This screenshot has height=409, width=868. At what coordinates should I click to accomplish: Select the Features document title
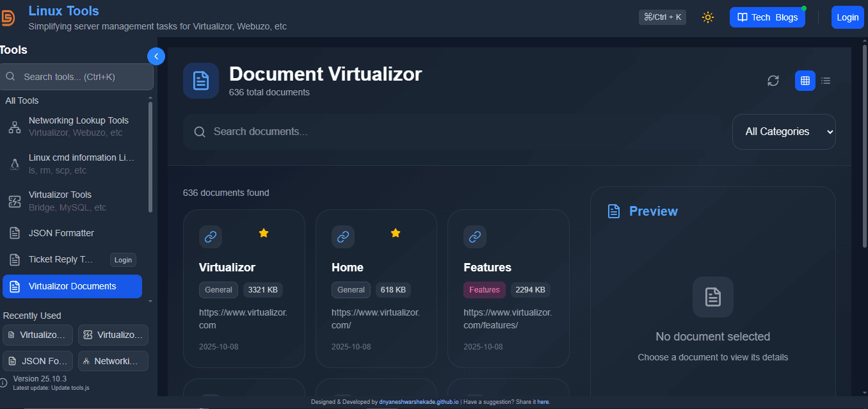pyautogui.click(x=488, y=268)
